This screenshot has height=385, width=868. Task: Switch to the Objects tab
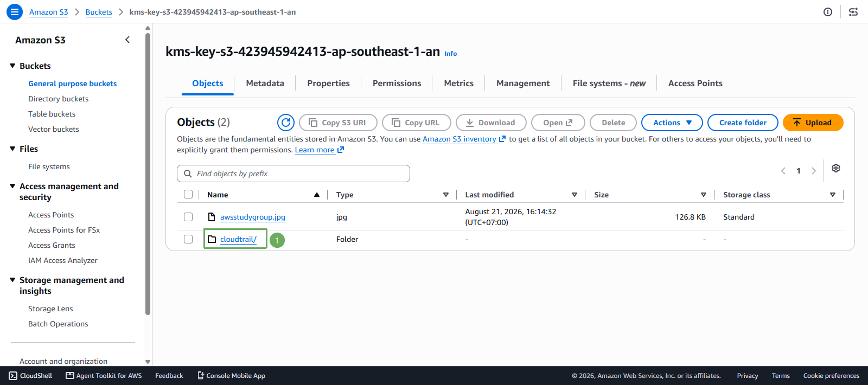[x=208, y=84]
